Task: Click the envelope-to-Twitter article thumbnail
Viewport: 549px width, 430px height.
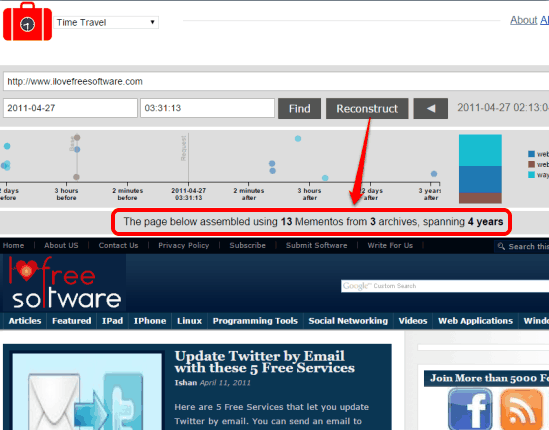Action: point(87,391)
